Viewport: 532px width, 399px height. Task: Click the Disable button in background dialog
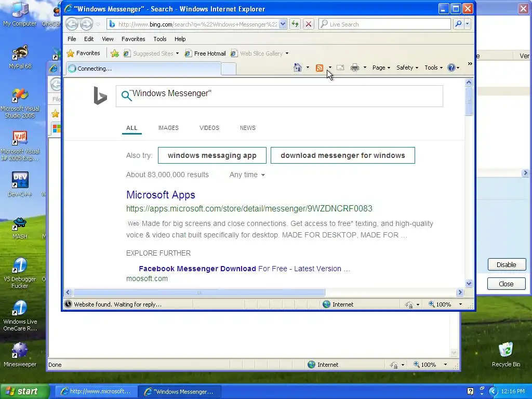pos(507,264)
